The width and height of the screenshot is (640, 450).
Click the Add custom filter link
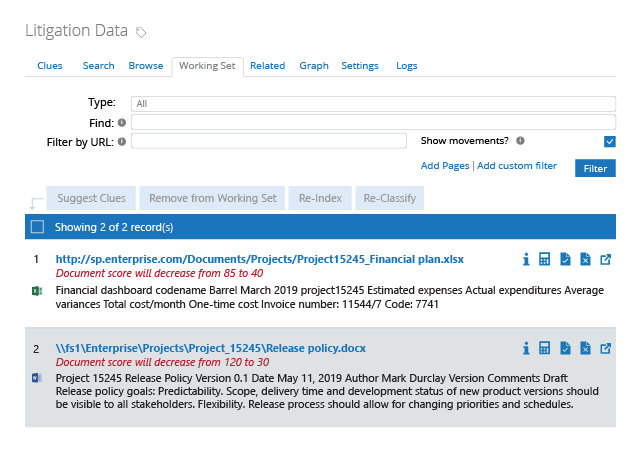[518, 165]
